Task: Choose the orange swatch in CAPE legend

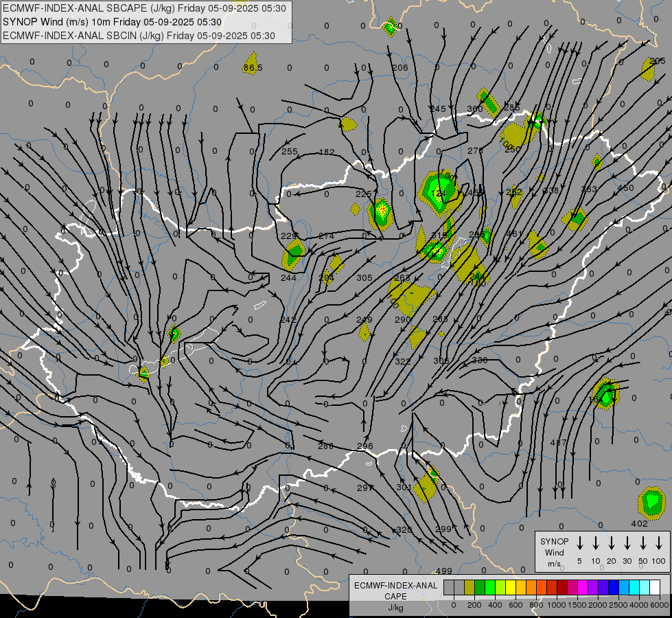Action: click(x=531, y=588)
